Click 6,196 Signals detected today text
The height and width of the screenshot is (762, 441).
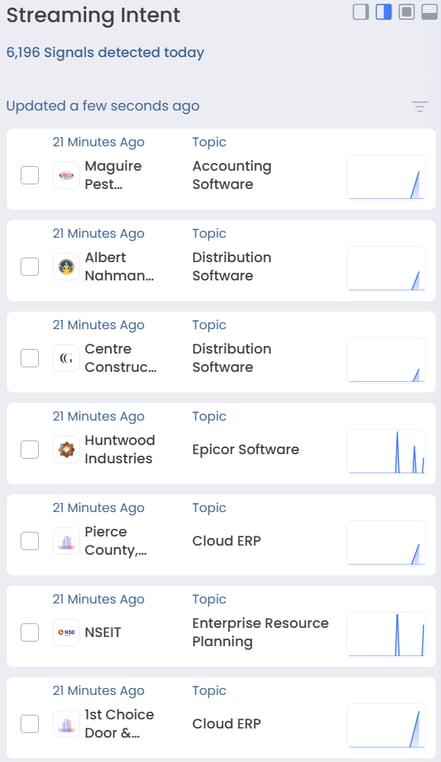pyautogui.click(x=105, y=52)
